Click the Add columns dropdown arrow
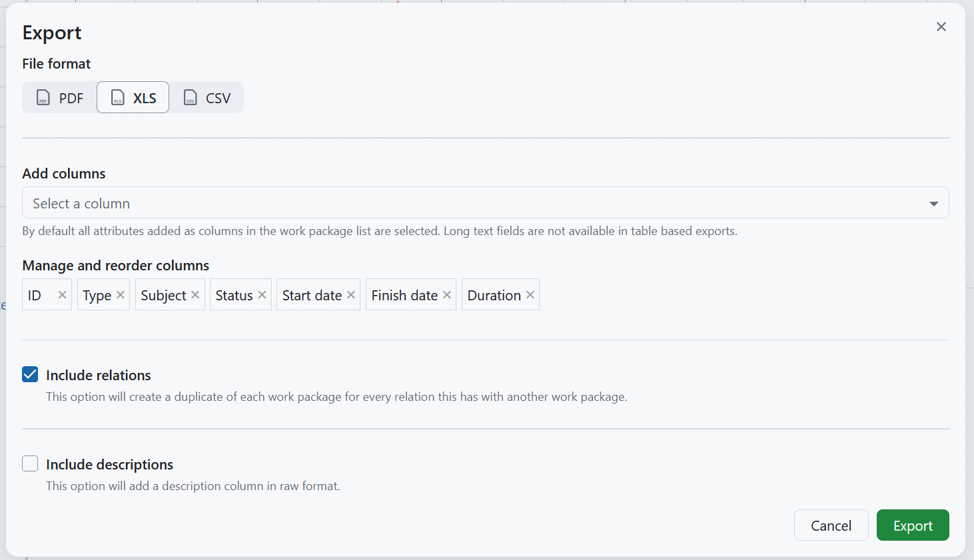Screen dimensions: 974x560 pos(933,204)
